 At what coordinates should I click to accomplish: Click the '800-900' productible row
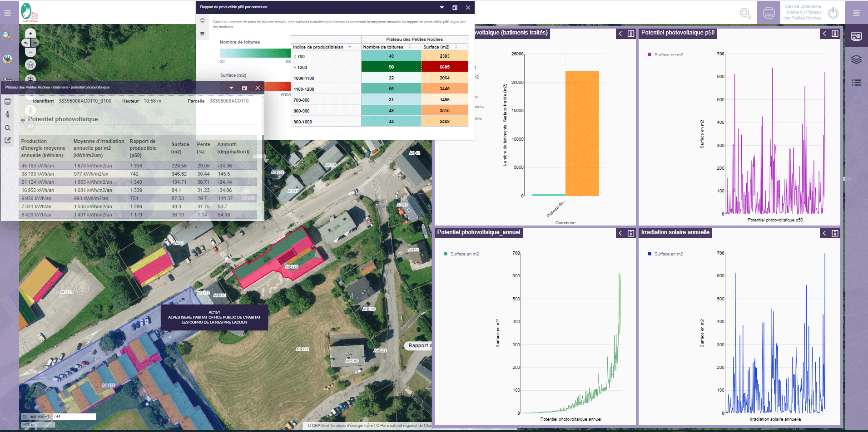coord(380,111)
